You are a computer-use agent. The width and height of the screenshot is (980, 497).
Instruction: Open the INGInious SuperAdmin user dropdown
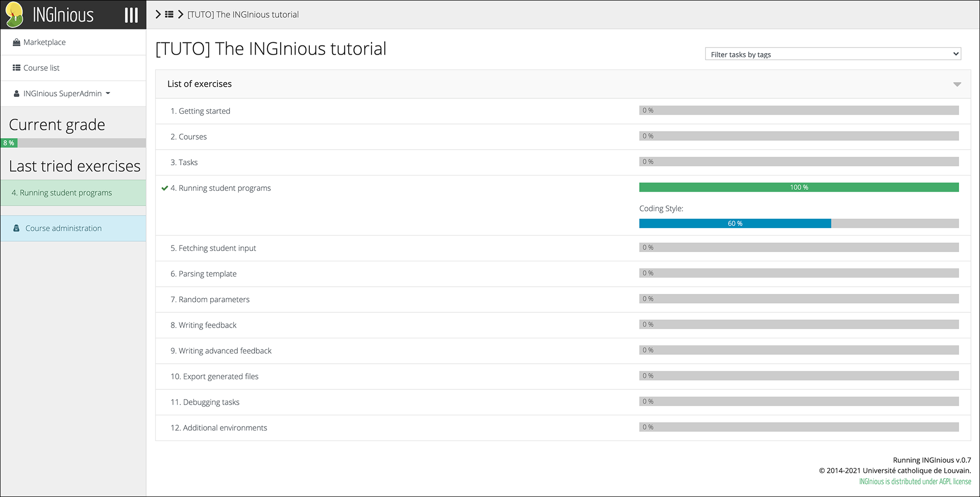coord(73,93)
